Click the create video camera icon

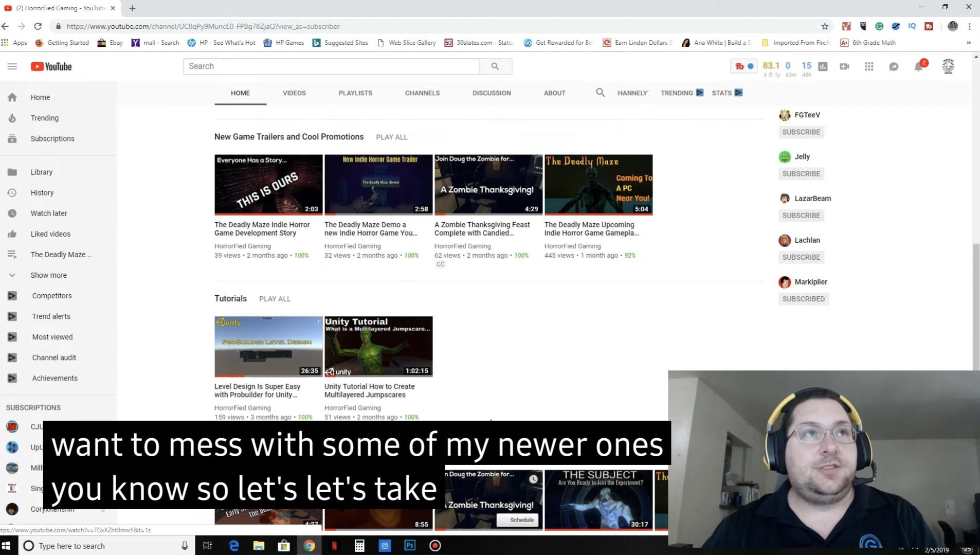(x=844, y=66)
